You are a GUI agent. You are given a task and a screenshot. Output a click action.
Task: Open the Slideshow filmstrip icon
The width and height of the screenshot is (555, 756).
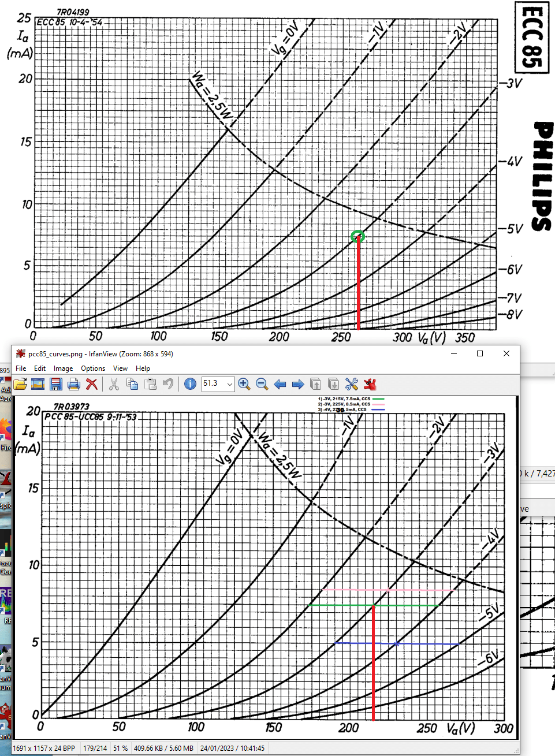click(x=38, y=384)
